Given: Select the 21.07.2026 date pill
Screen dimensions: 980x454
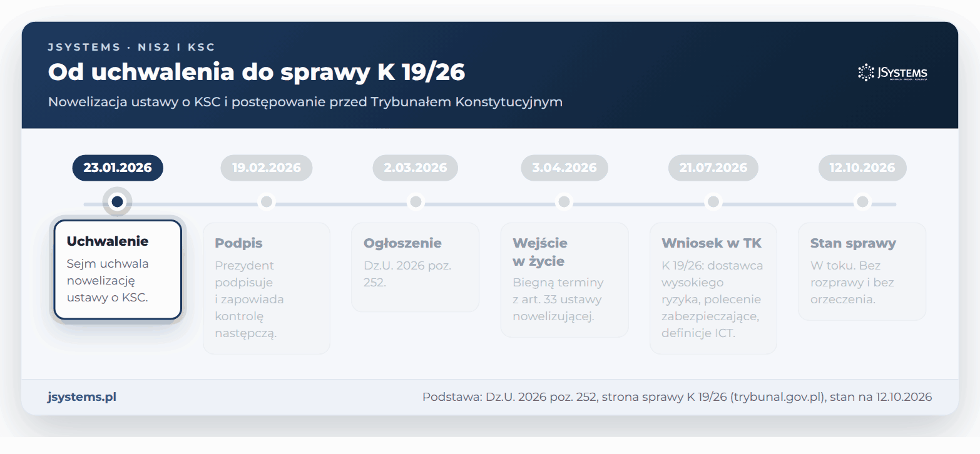Looking at the screenshot, I should pos(713,168).
